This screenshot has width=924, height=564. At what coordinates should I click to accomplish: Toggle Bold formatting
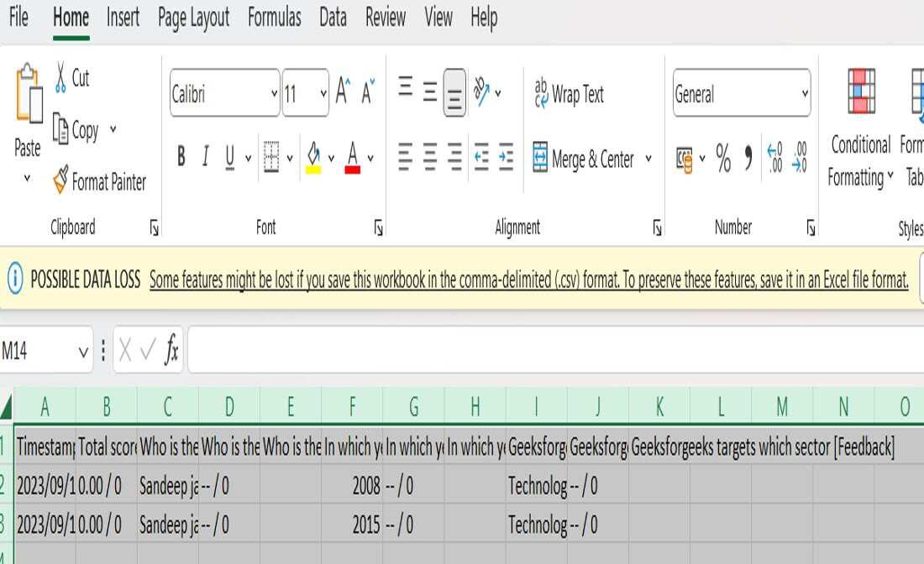pos(181,157)
